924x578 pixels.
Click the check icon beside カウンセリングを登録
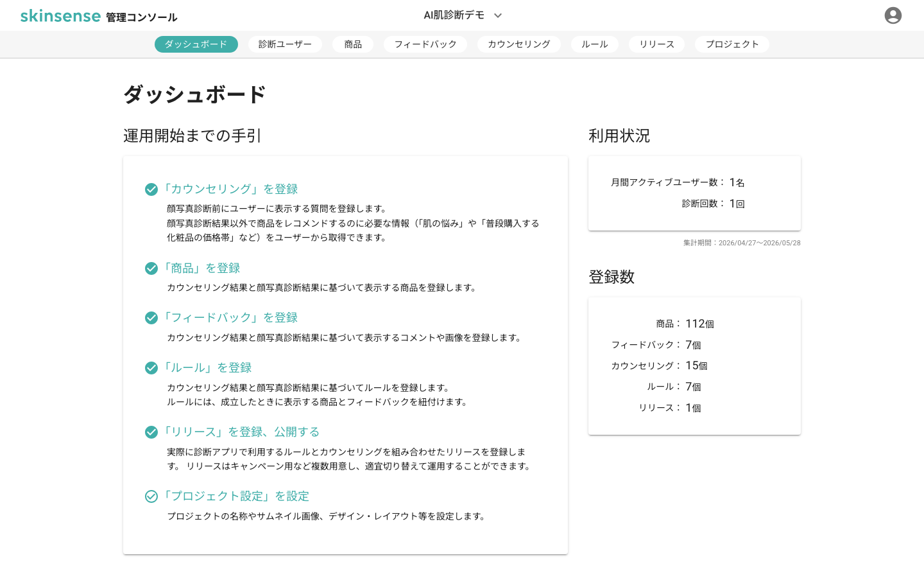[151, 189]
